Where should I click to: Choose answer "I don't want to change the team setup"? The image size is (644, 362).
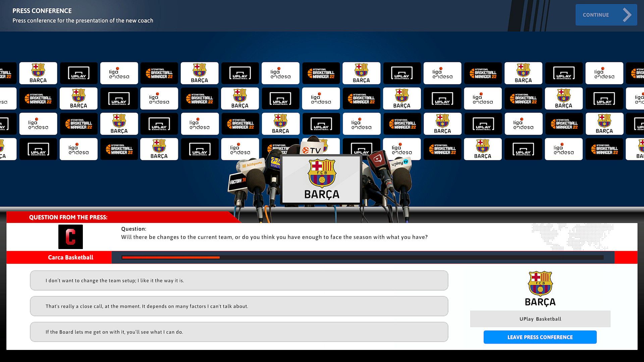point(239,281)
